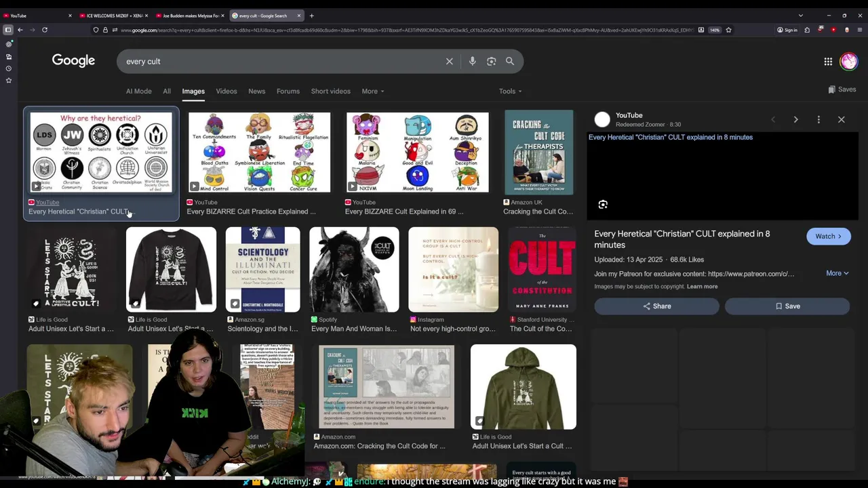Open the sidebar synced tabs icon

click(x=9, y=56)
